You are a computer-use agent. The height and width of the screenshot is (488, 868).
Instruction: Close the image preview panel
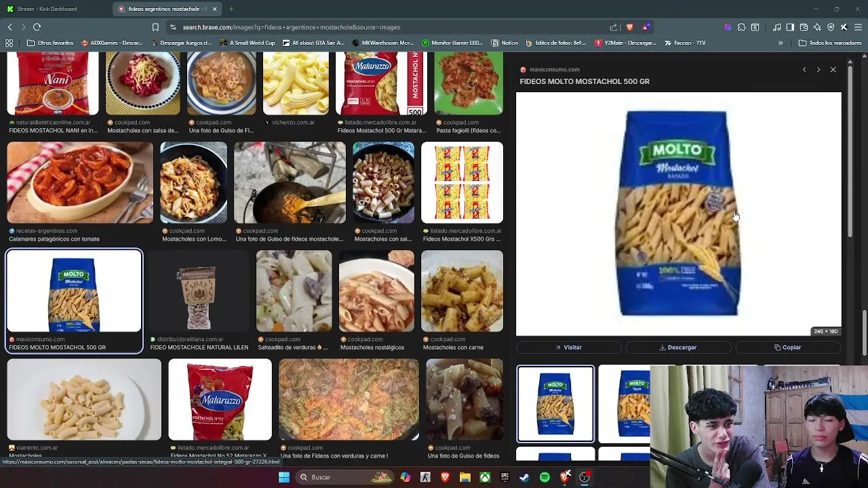click(833, 70)
